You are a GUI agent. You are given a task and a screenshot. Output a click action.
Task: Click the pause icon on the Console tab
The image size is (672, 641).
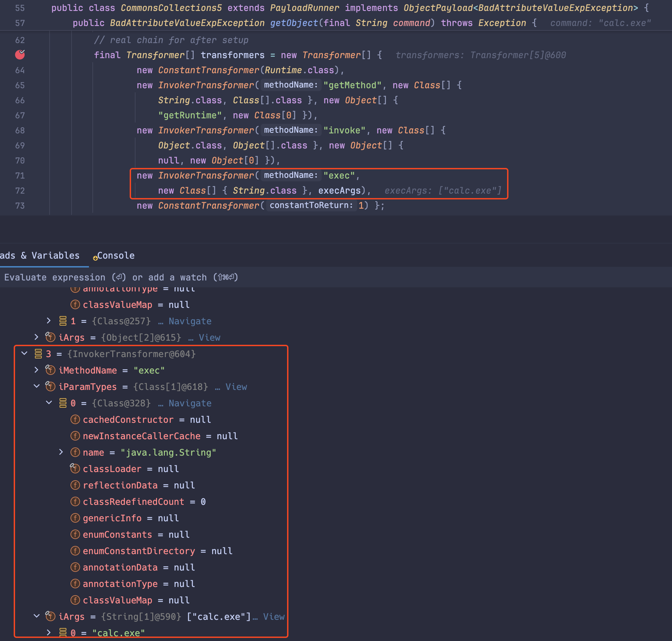(x=95, y=258)
